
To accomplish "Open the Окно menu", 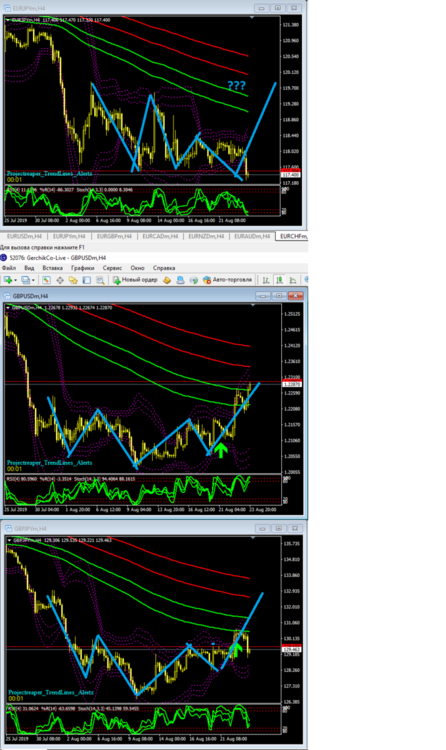I will coord(137,268).
